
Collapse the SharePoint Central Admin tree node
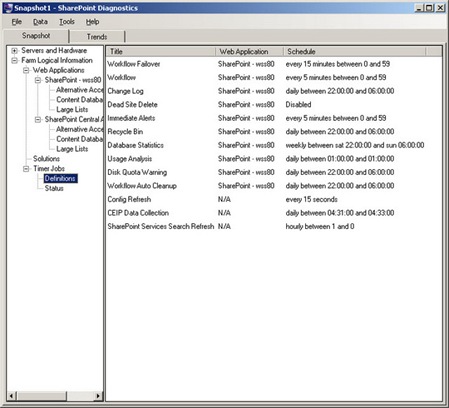click(38, 119)
